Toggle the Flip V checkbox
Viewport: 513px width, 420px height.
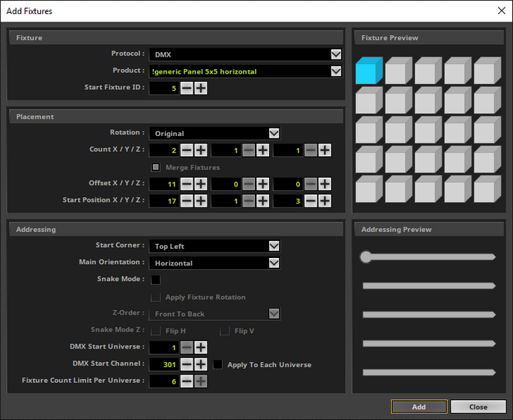pos(225,331)
